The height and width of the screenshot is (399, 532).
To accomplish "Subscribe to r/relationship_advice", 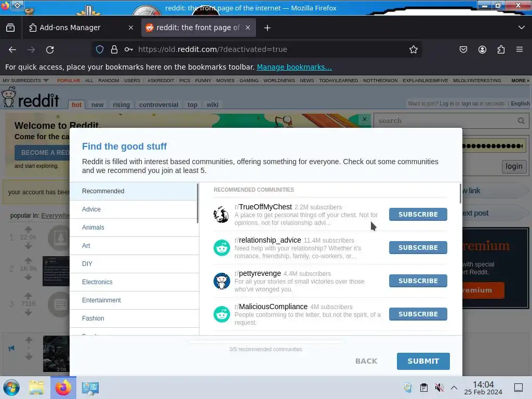I will coord(418,248).
